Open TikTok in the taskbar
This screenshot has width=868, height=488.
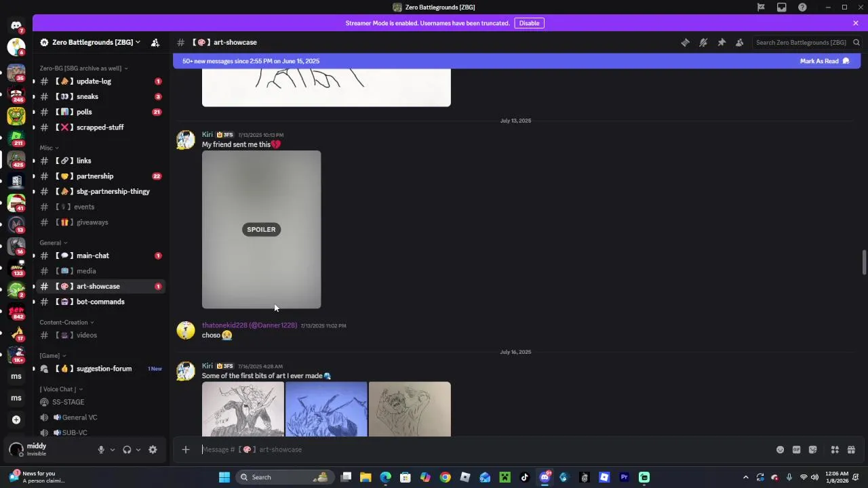[x=524, y=477]
